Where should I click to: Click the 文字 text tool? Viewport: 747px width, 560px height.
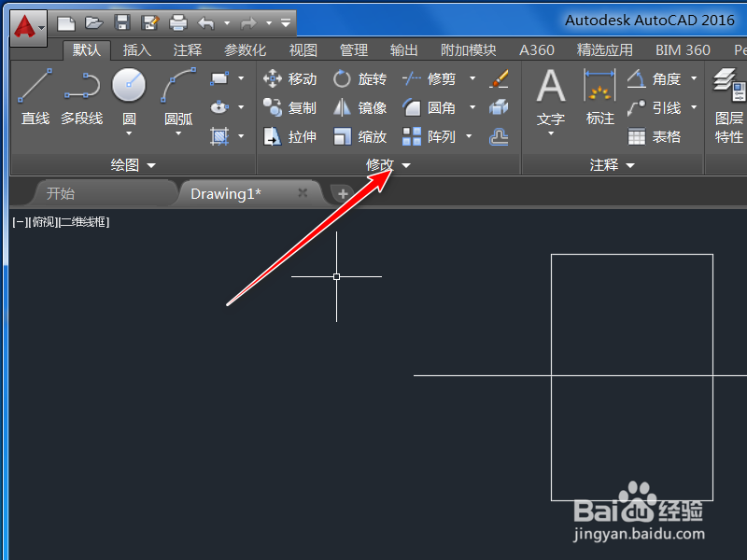pyautogui.click(x=551, y=97)
